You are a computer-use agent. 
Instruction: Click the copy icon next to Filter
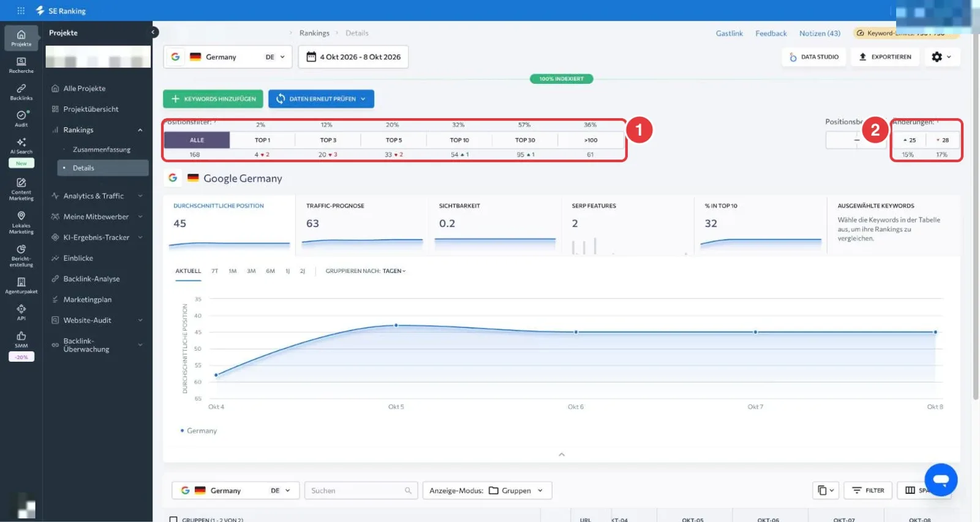click(826, 490)
